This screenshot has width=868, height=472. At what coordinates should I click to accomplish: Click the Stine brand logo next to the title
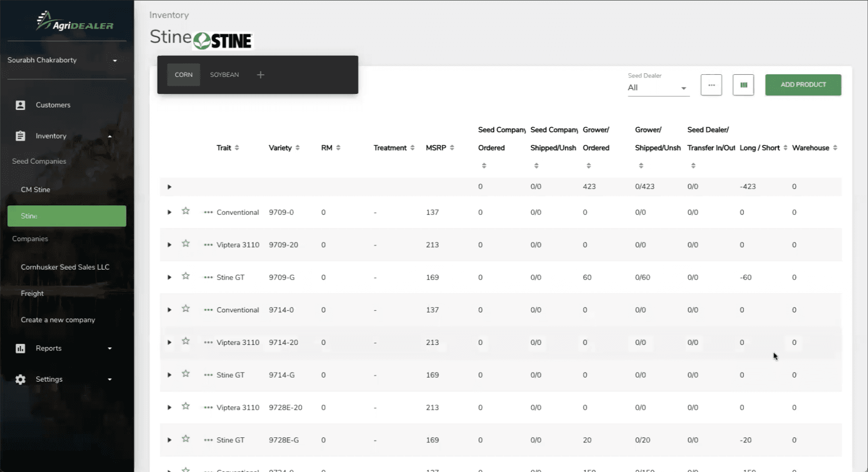point(222,40)
